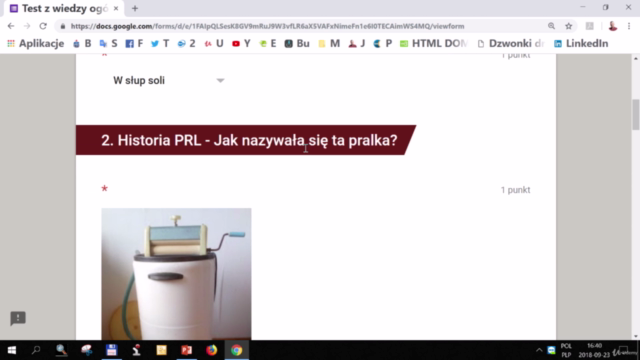Open the Chrome three-dot menu

tap(629, 26)
